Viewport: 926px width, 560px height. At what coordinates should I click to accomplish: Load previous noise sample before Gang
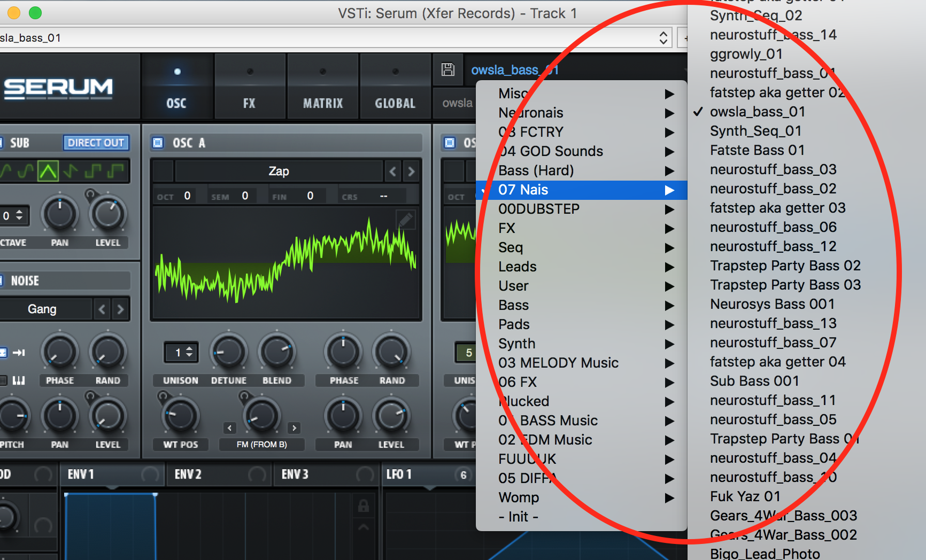pyautogui.click(x=102, y=309)
